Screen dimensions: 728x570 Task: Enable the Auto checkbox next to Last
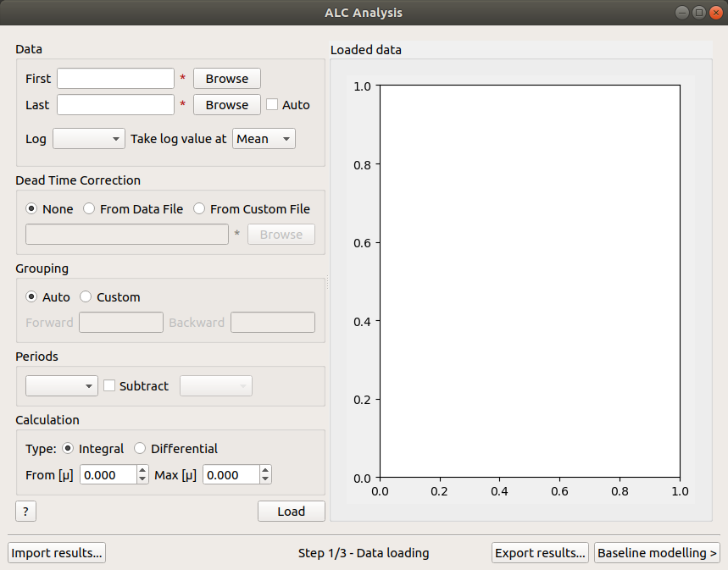click(272, 105)
